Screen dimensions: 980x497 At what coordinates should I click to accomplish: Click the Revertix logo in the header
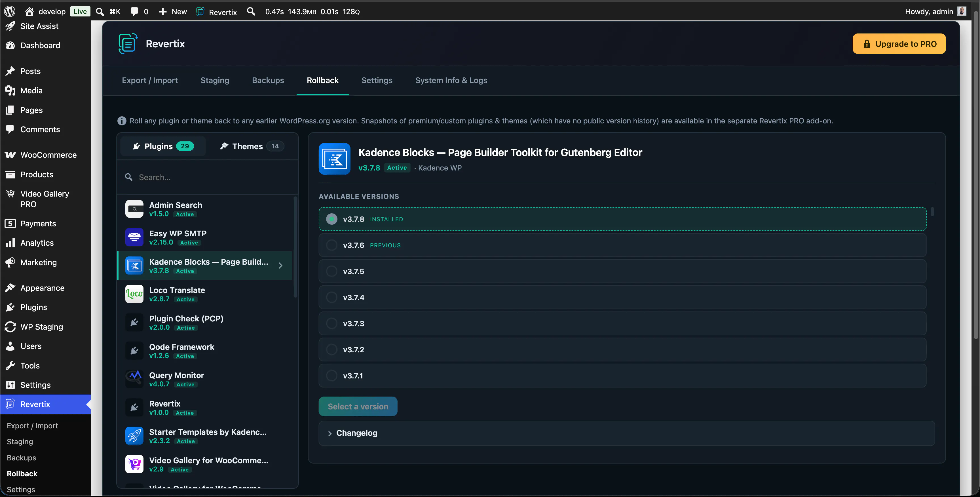pyautogui.click(x=128, y=44)
